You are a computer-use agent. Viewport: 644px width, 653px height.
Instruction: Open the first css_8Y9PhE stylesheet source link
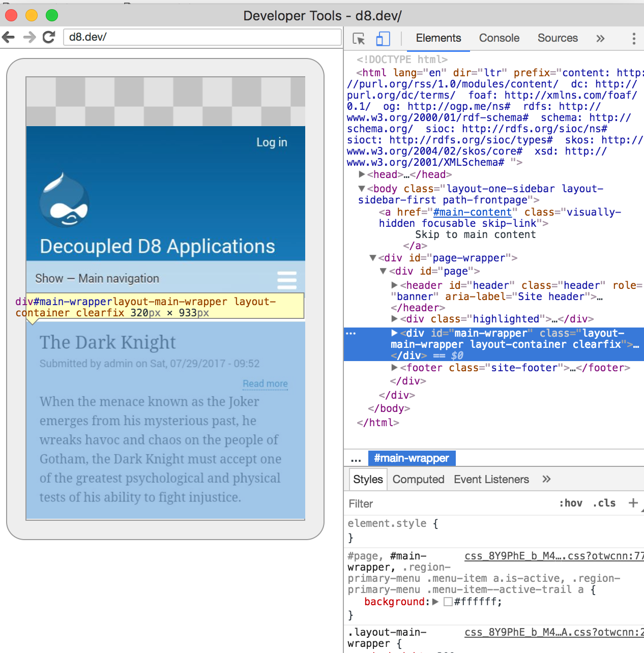(x=554, y=556)
